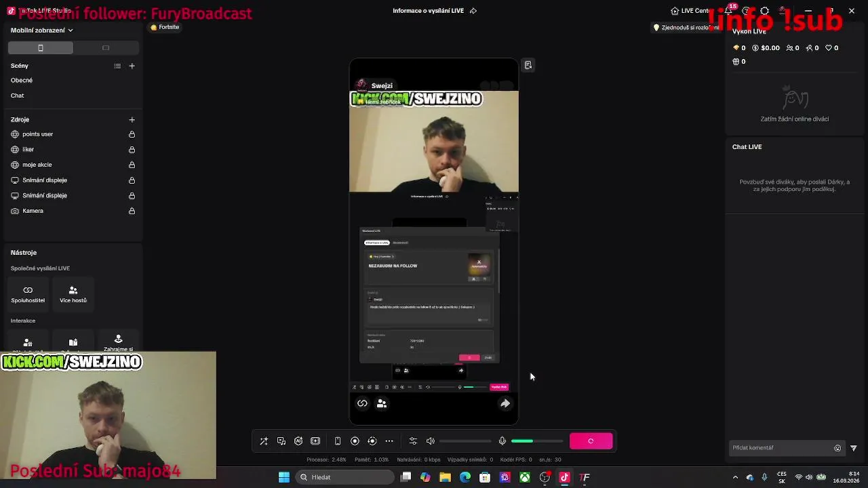Open notifications bell with badge 15
The height and width of the screenshot is (488, 868).
point(728,11)
